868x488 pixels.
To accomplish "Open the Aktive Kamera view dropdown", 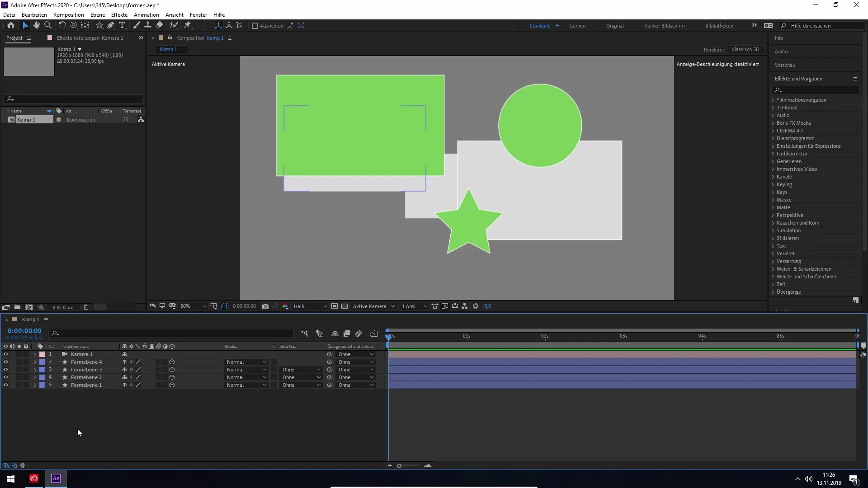I will 373,306.
